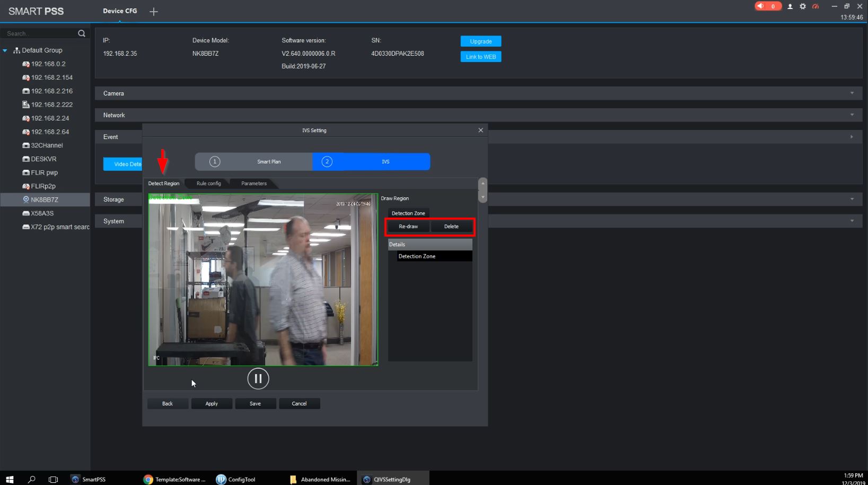This screenshot has height=485, width=868.
Task: Click the alarm speaker icon in title bar
Action: pyautogui.click(x=761, y=6)
